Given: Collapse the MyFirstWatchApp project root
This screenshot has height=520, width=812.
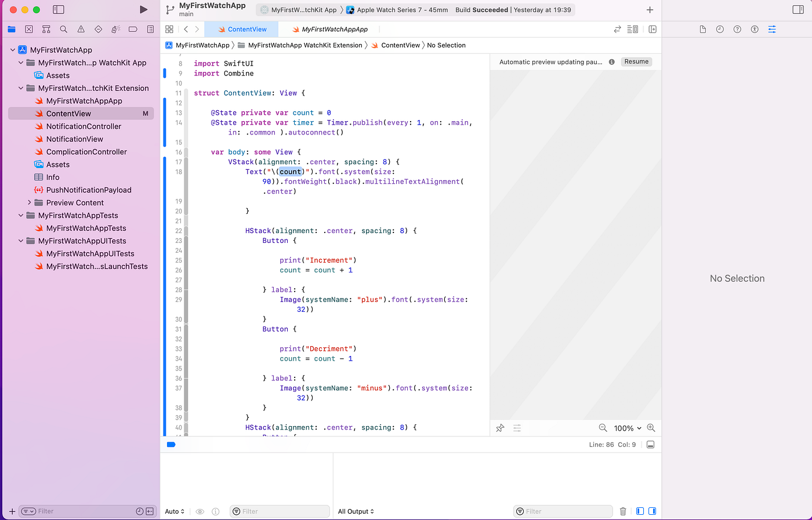Looking at the screenshot, I should pos(13,50).
